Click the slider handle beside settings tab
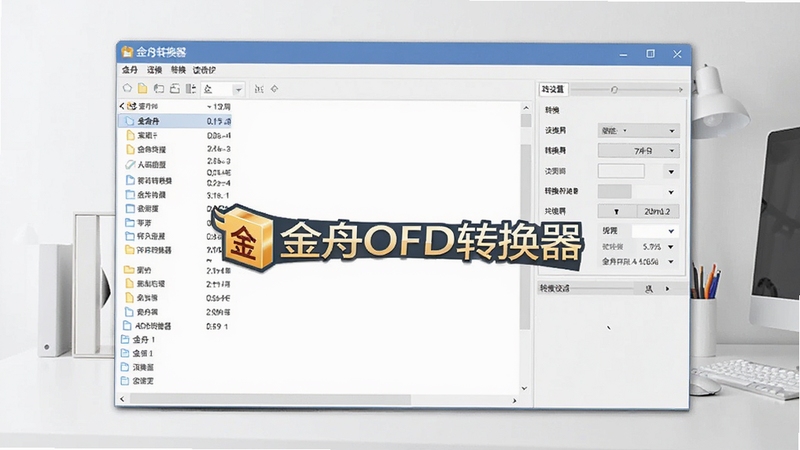Viewport: 800px width, 450px height. [x=614, y=90]
